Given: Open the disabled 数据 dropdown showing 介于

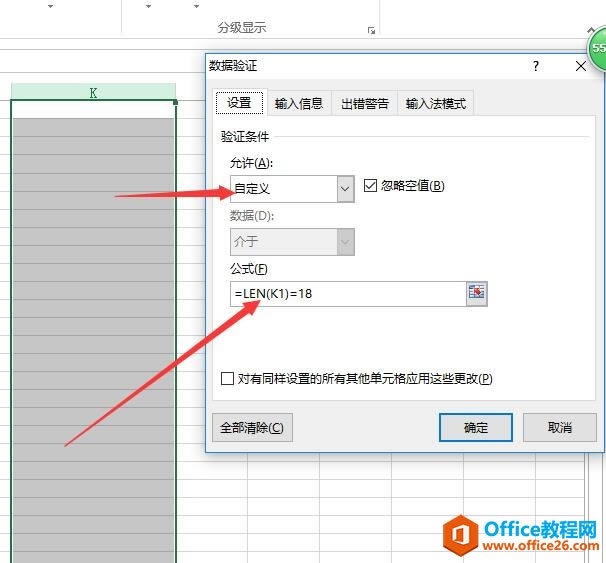Looking at the screenshot, I should point(292,242).
